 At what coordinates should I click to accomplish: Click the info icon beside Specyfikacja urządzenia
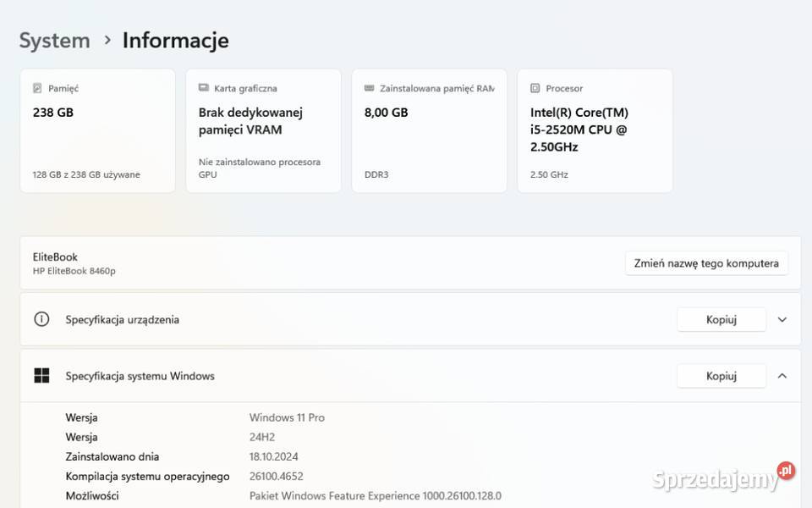41,319
